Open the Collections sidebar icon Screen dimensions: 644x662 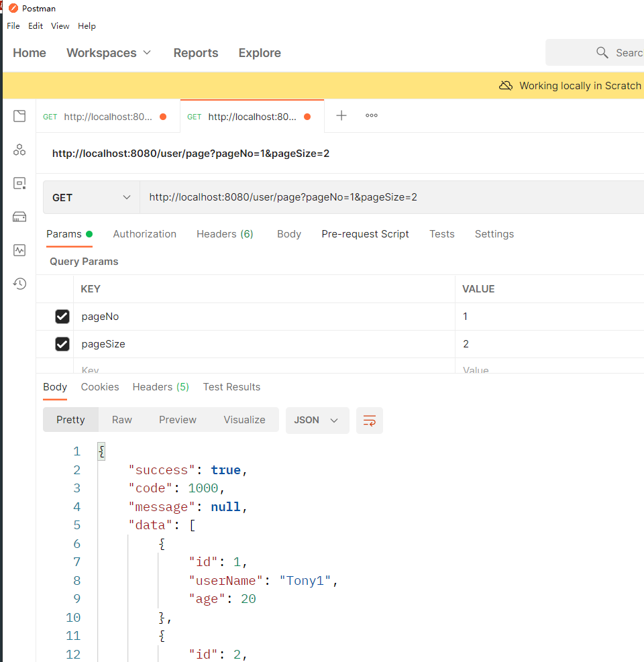[x=19, y=116]
